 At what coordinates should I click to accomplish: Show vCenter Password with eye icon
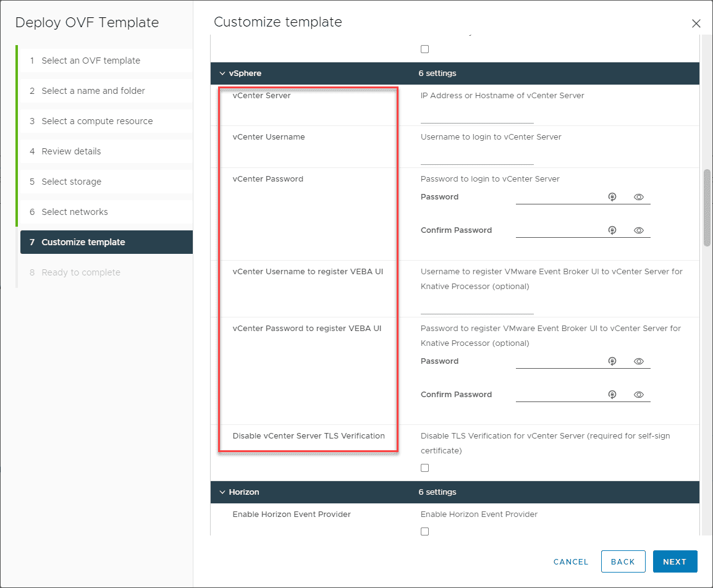(x=639, y=197)
